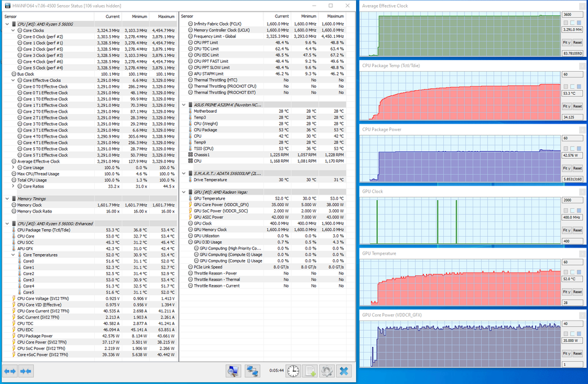
Task: Click the network remote monitoring icon
Action: click(x=252, y=371)
